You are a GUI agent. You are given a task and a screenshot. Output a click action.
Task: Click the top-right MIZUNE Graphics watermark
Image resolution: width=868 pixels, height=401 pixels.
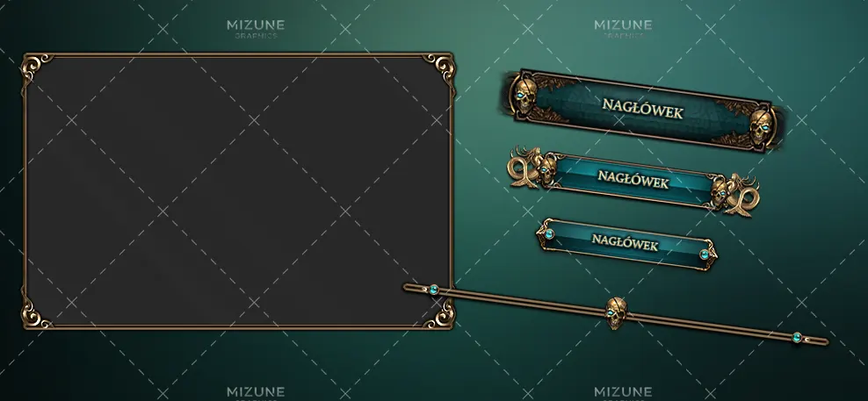[x=623, y=29]
